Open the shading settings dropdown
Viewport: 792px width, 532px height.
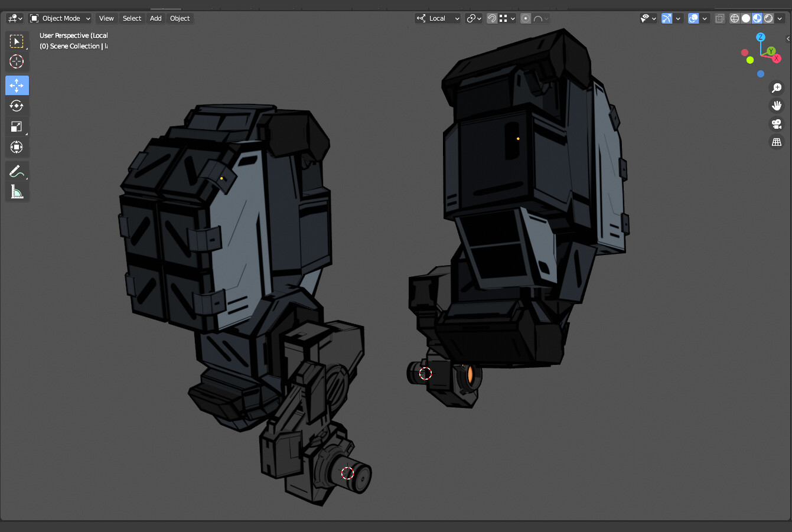pyautogui.click(x=780, y=18)
